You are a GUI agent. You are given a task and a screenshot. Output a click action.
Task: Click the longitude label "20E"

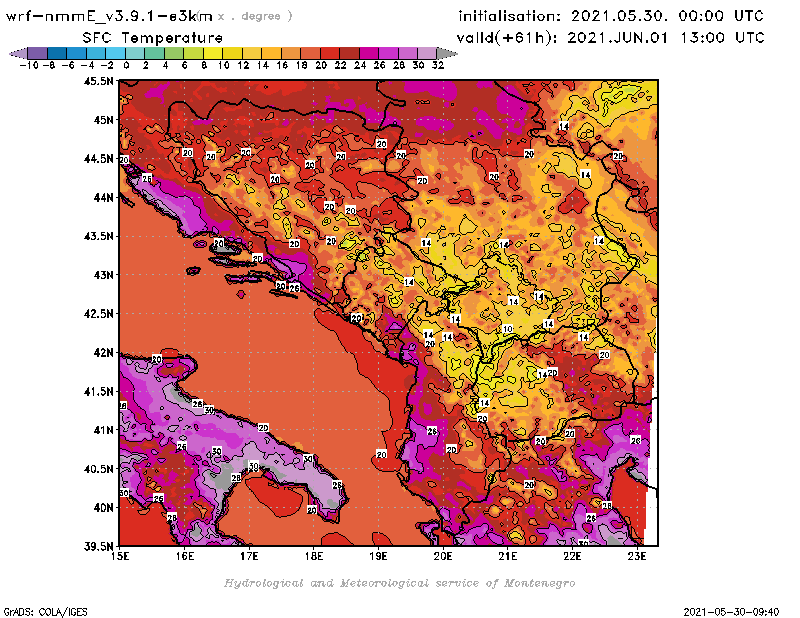click(443, 556)
